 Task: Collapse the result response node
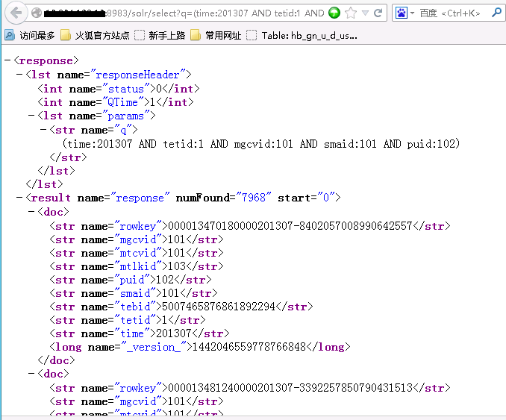point(19,198)
